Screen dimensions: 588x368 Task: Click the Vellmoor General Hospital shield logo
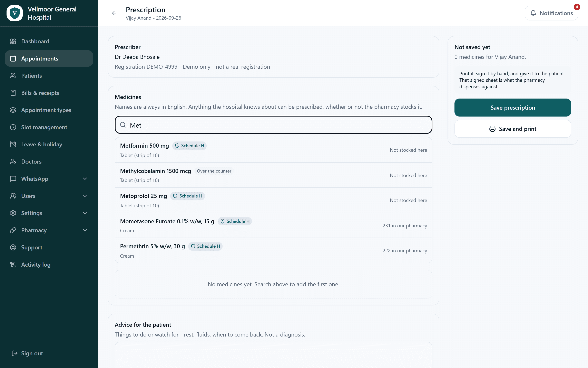pos(14,13)
